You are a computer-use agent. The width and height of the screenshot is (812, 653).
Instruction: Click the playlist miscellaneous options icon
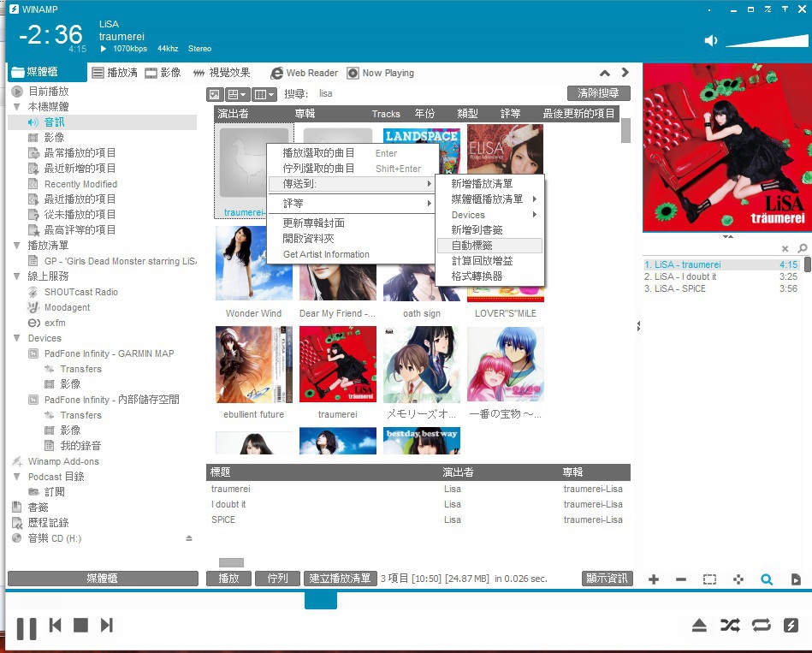tap(738, 579)
